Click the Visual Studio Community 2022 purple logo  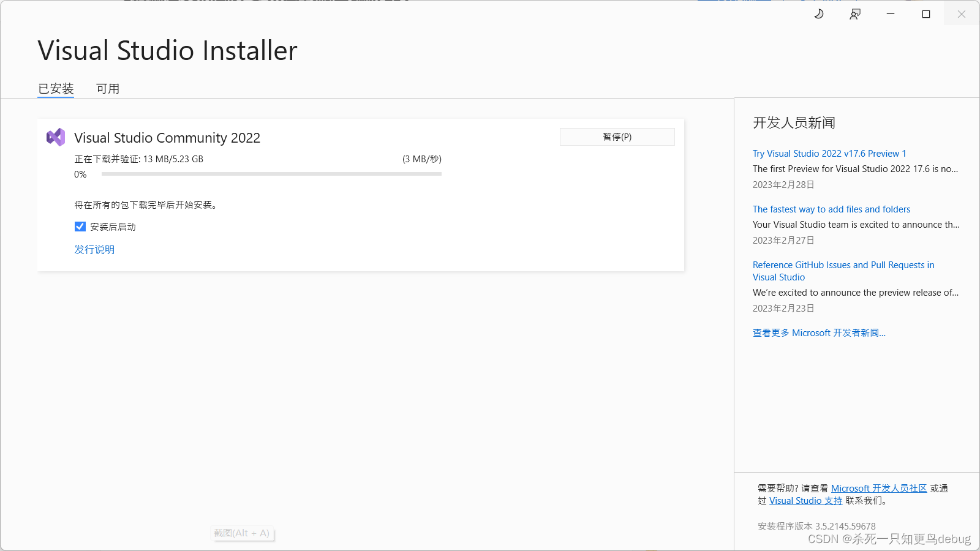tap(56, 137)
